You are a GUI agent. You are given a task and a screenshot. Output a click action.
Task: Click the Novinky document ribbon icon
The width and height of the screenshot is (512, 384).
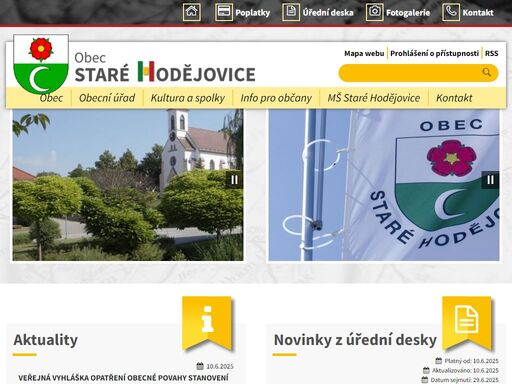[467, 323]
